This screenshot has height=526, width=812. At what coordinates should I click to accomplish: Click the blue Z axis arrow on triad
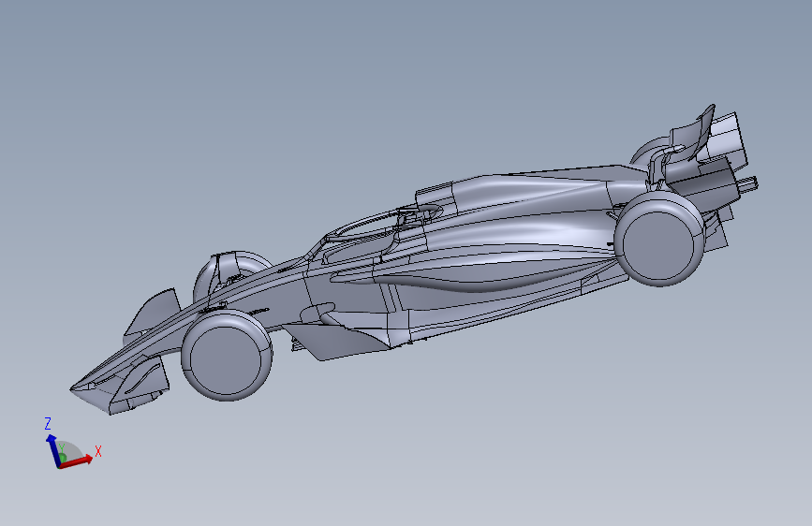(52, 449)
